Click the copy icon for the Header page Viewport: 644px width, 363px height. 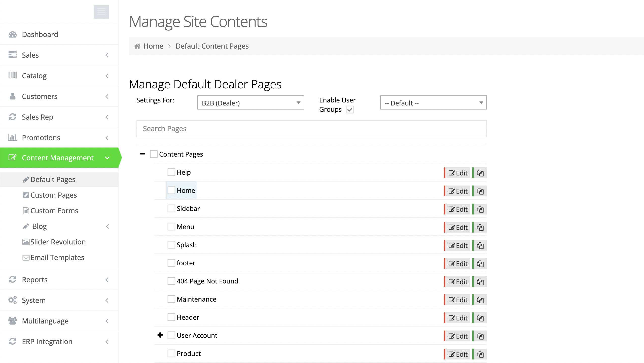480,318
